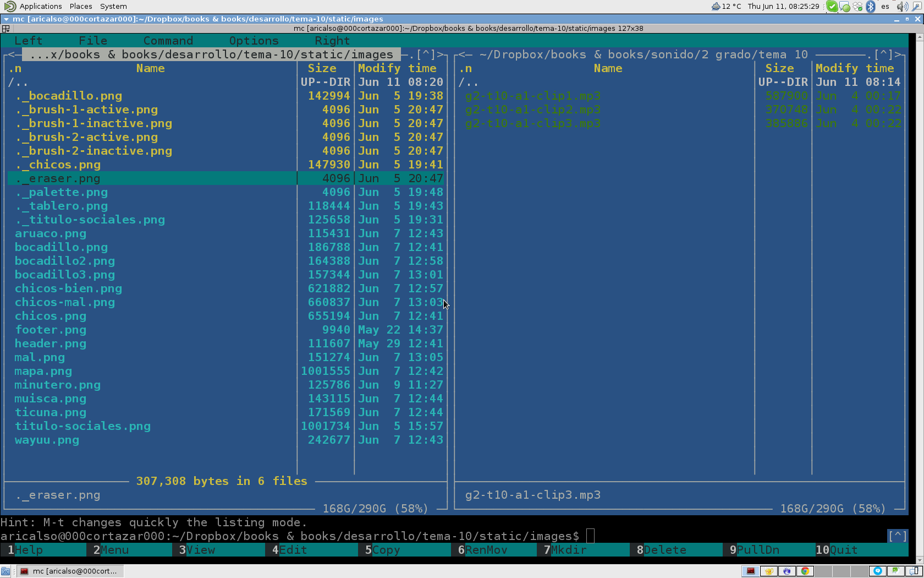
Task: Click the 'es' keyboard layout indicator
Action: pyautogui.click(x=885, y=6)
